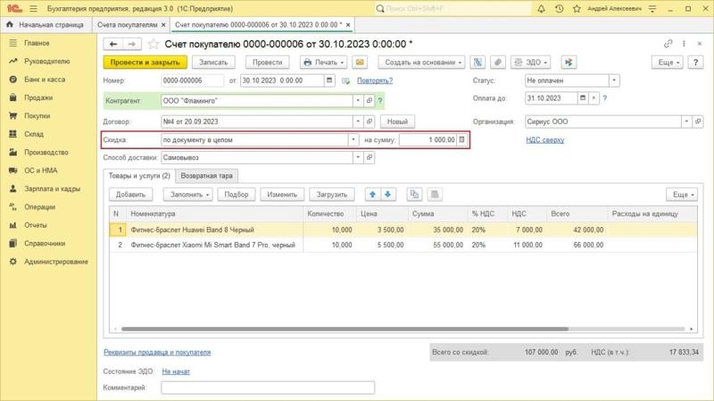Open Продажи section in sidebar
Image resolution: width=714 pixels, height=401 pixels.
tap(38, 97)
